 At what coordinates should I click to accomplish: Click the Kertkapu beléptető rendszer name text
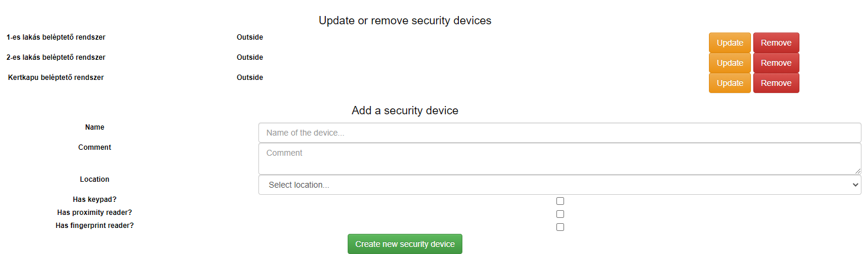point(56,78)
